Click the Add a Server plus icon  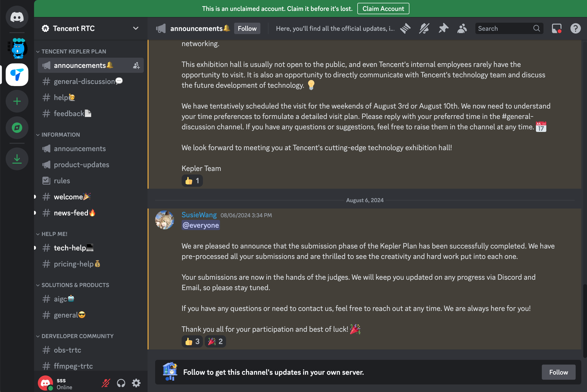point(17,101)
